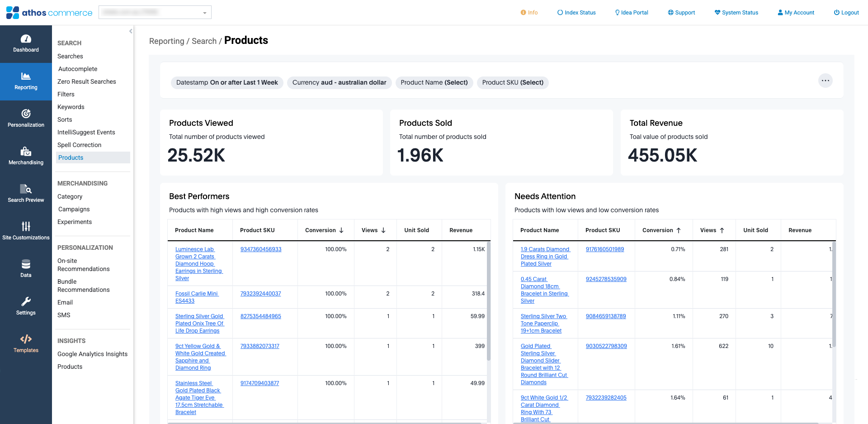
Task: Open the Data database icon
Action: [26, 264]
